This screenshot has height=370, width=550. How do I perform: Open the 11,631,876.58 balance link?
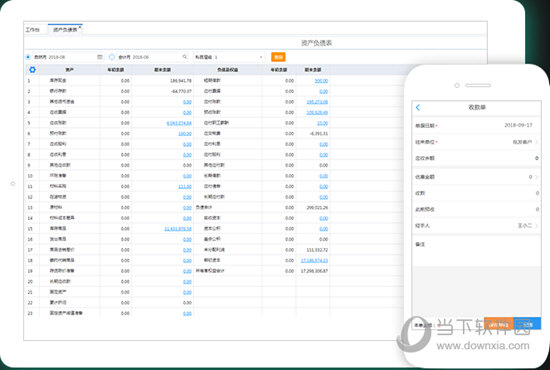click(178, 229)
